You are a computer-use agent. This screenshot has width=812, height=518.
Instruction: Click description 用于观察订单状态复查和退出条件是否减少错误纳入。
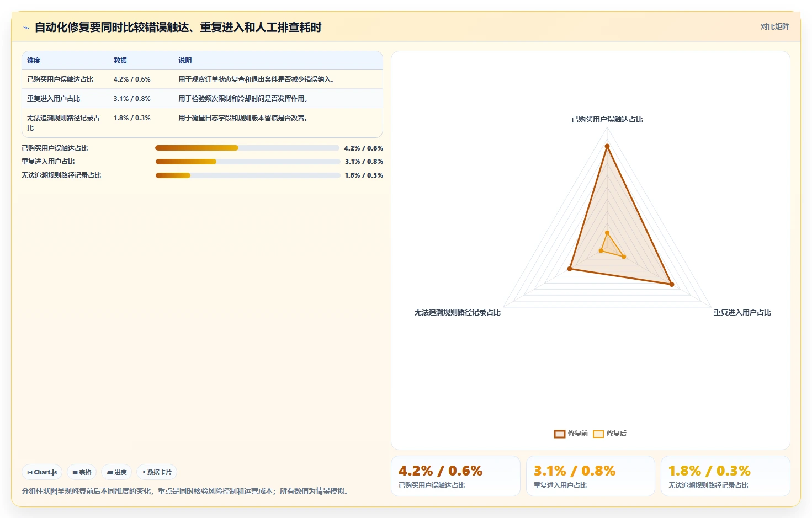coord(257,79)
